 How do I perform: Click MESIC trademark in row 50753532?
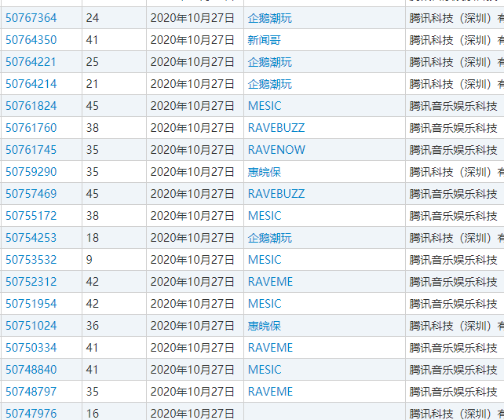tap(265, 260)
